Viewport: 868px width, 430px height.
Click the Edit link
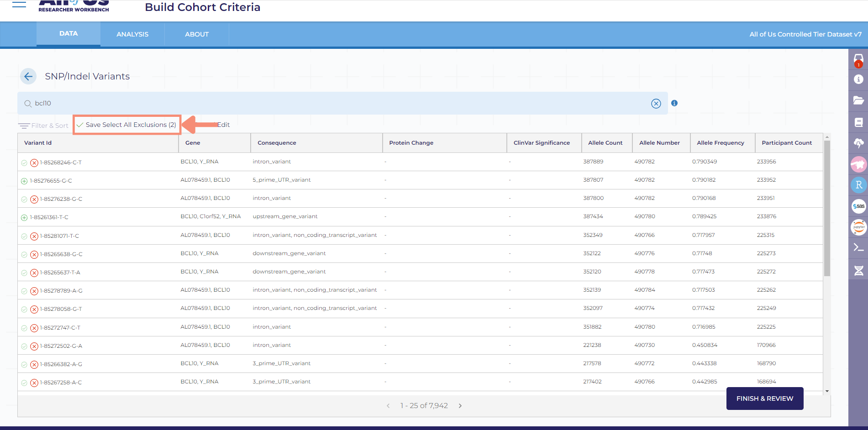[223, 125]
